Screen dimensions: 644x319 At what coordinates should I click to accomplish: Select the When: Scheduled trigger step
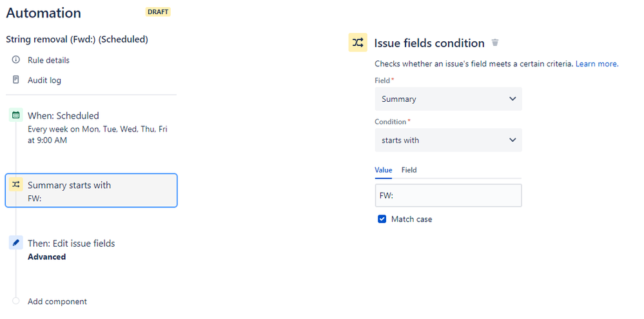[x=63, y=116]
